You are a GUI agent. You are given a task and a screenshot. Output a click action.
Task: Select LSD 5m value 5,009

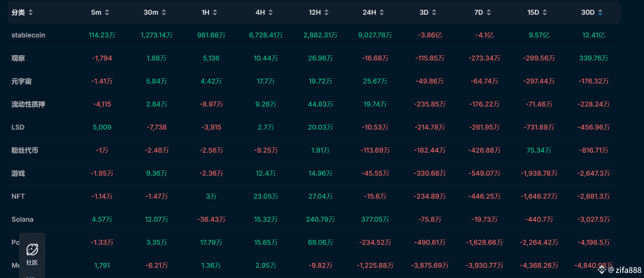tap(102, 127)
